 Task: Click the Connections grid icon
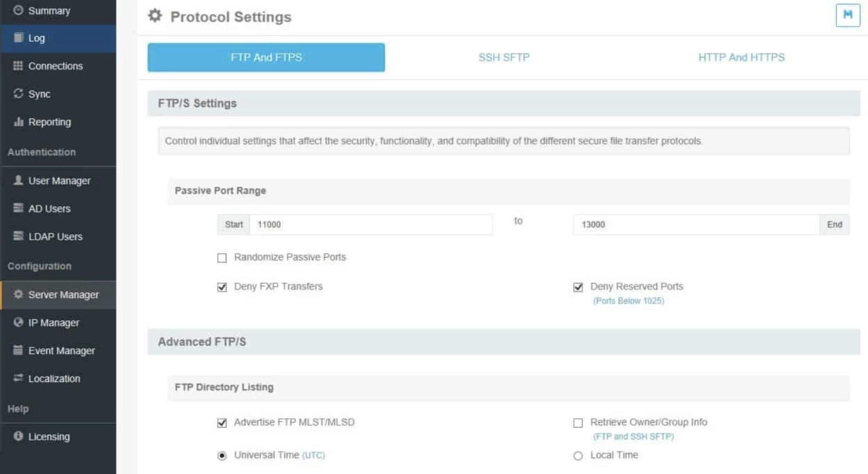click(19, 66)
